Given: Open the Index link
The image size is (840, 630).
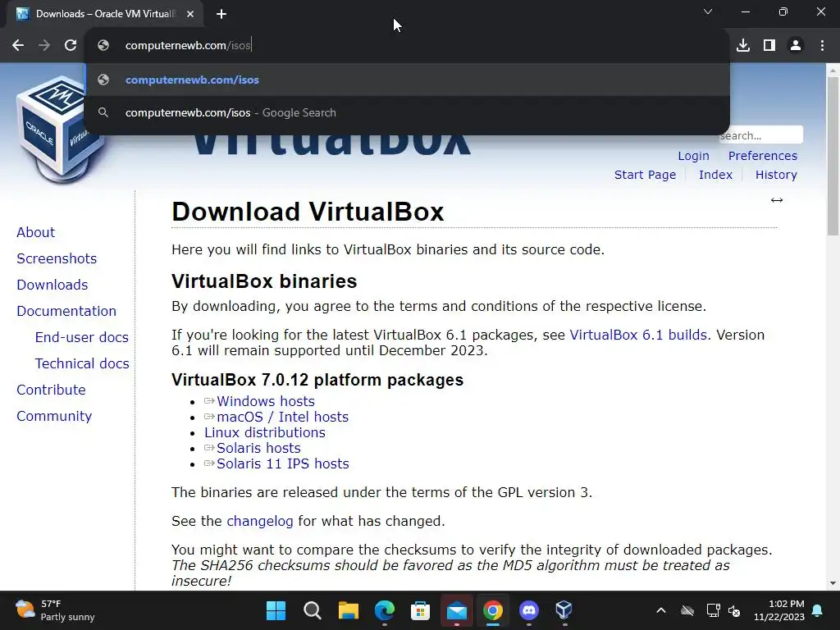Looking at the screenshot, I should pyautogui.click(x=715, y=175).
